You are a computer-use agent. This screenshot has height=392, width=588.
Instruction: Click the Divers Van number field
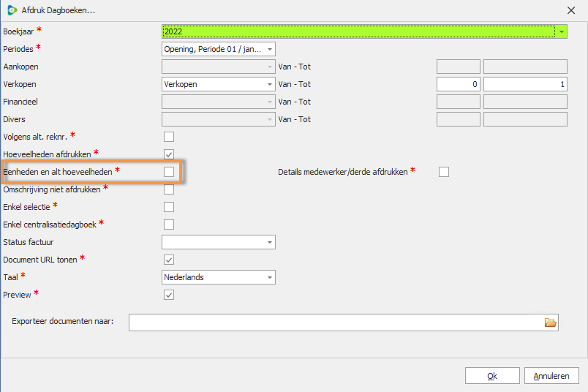click(459, 119)
